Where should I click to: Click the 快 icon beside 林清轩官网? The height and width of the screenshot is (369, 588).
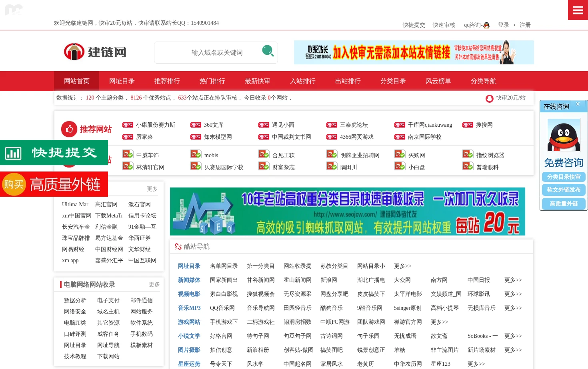pos(128,166)
